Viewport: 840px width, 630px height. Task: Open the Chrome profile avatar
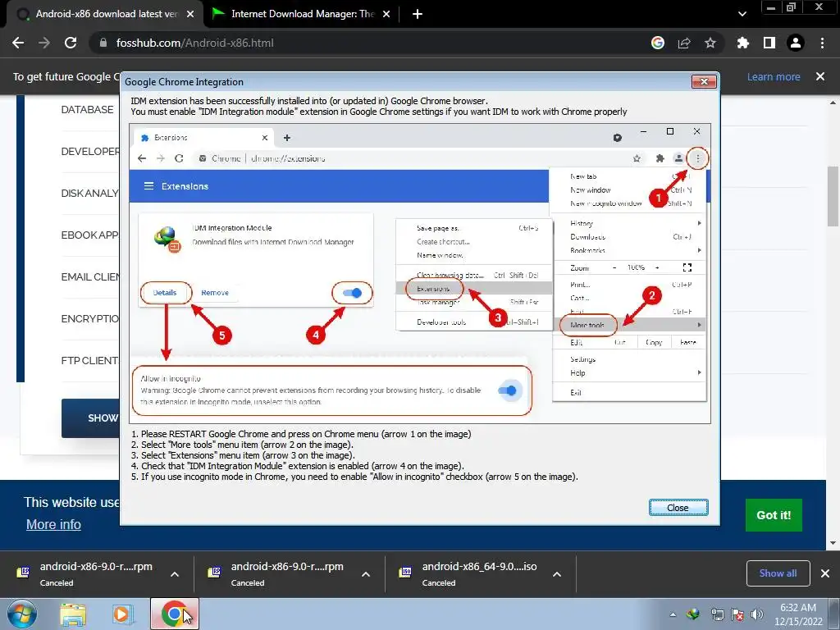[x=796, y=43]
